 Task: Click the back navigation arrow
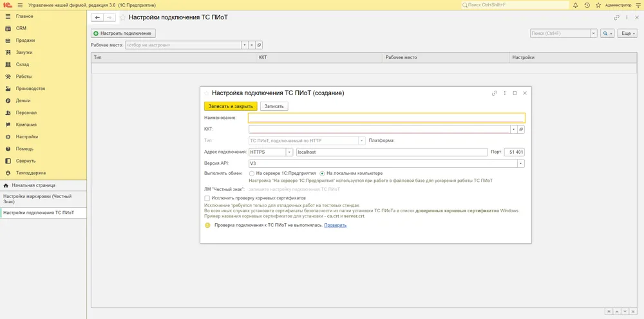(97, 17)
